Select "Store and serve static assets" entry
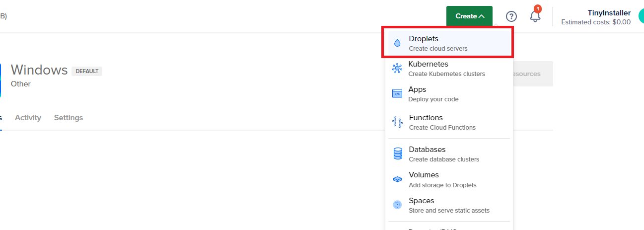644x230 pixels. coord(448,211)
